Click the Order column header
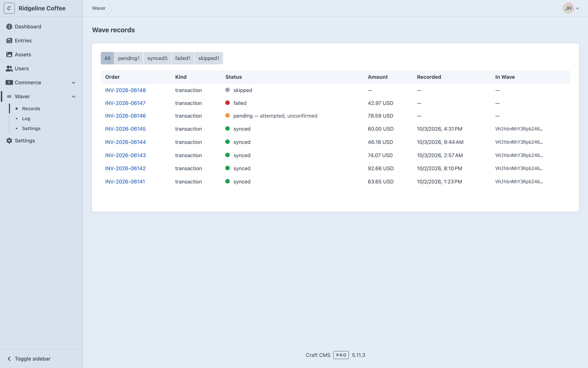Viewport: 588px width, 368px height. coord(112,77)
